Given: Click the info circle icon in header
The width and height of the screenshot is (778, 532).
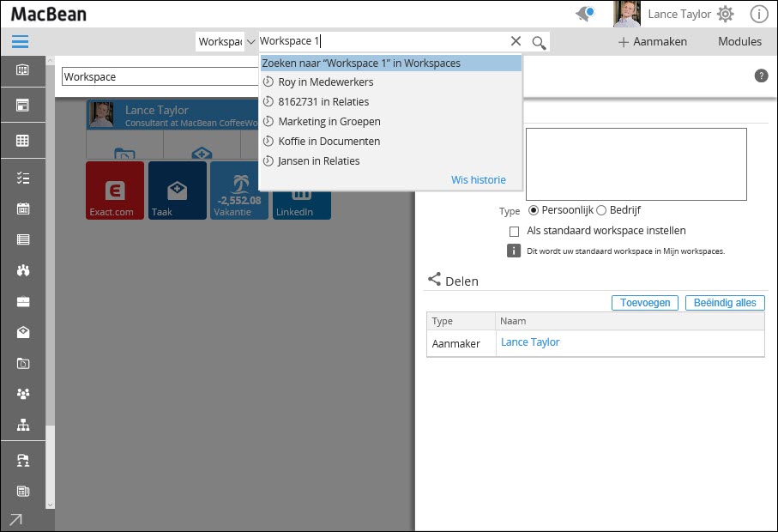Looking at the screenshot, I should tap(759, 14).
